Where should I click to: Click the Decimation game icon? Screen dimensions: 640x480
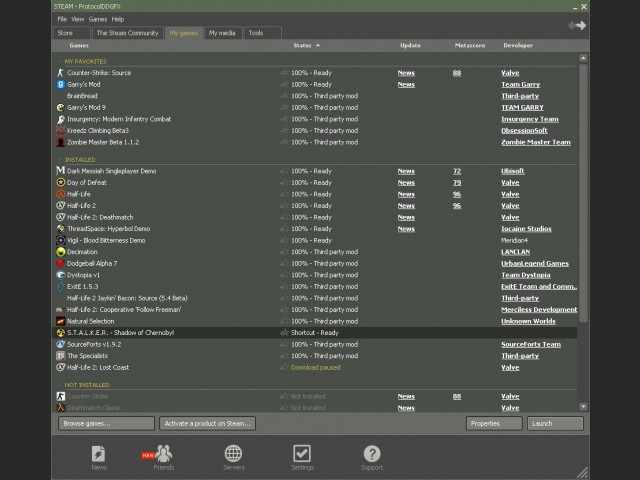[x=60, y=252]
